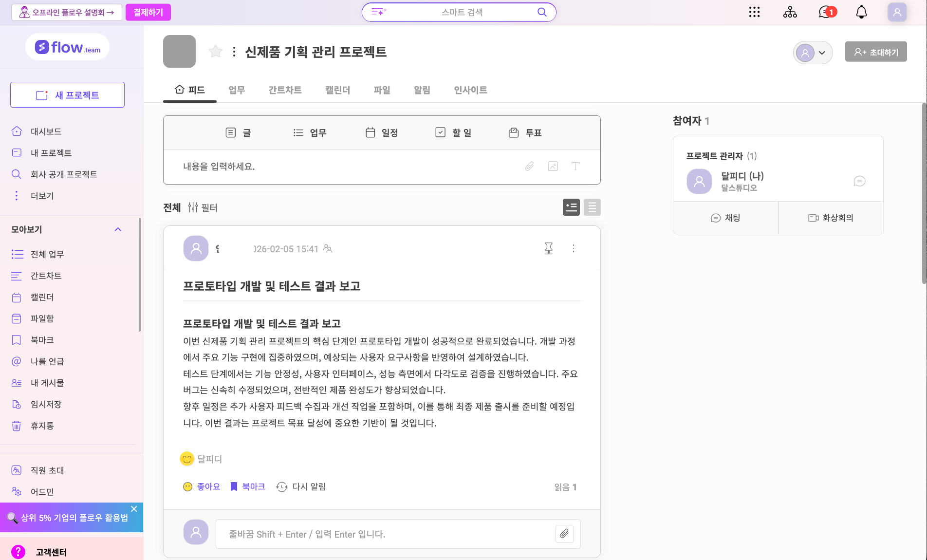The height and width of the screenshot is (560, 927).
Task: Expand 더보기 in the sidebar
Action: [42, 196]
